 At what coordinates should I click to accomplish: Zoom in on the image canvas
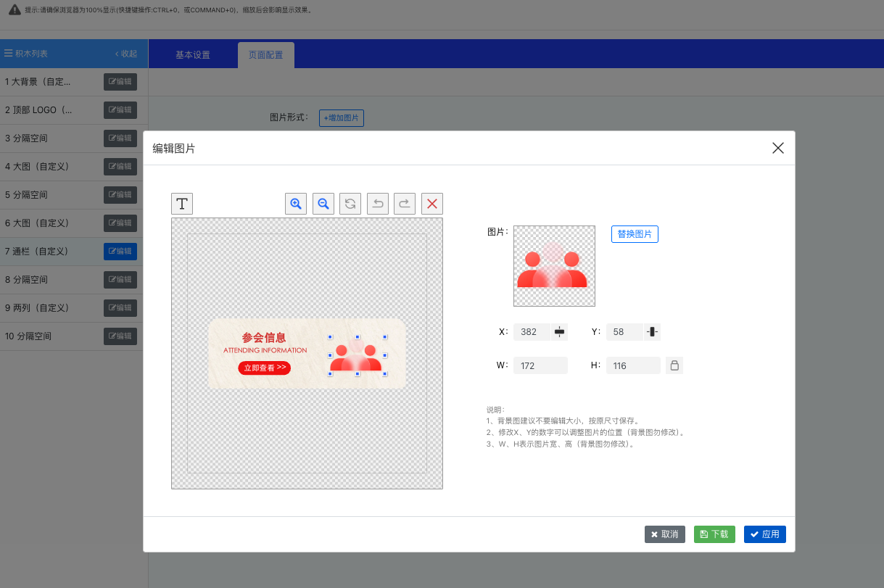(x=296, y=204)
